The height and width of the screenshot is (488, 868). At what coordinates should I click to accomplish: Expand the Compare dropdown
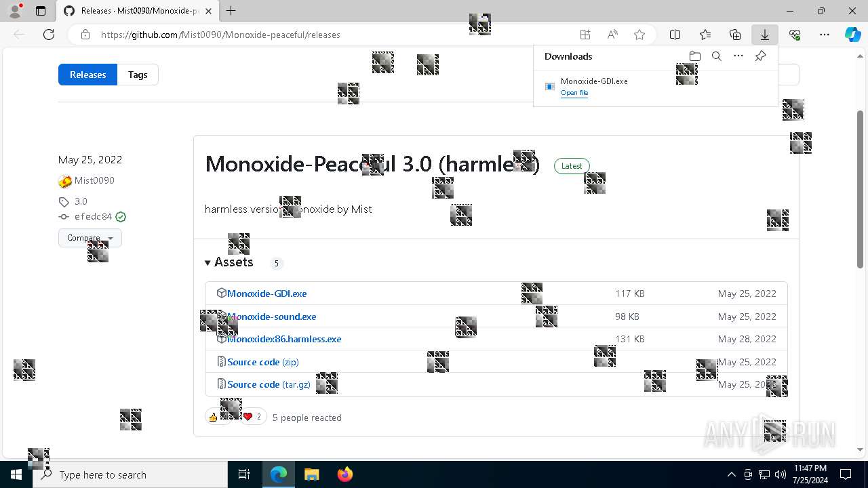click(x=90, y=238)
